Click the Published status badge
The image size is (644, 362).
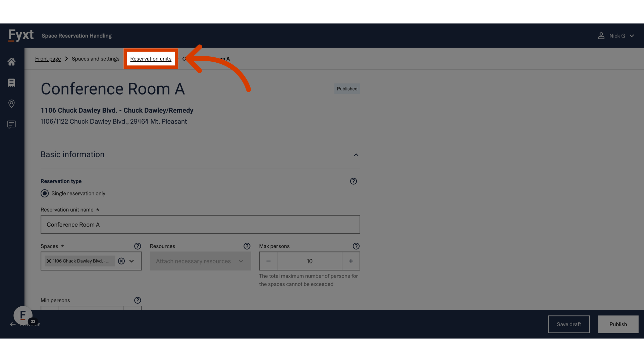coord(347,89)
